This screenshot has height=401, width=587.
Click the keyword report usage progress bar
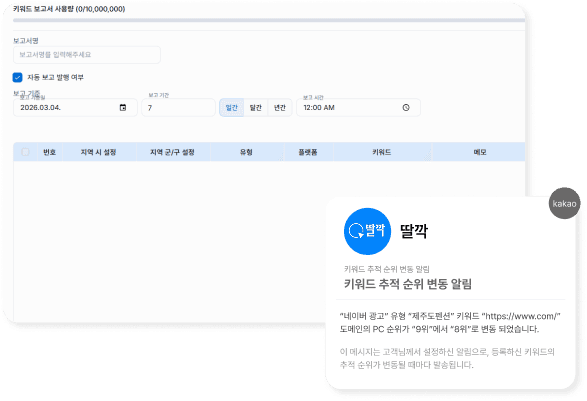coord(269,20)
